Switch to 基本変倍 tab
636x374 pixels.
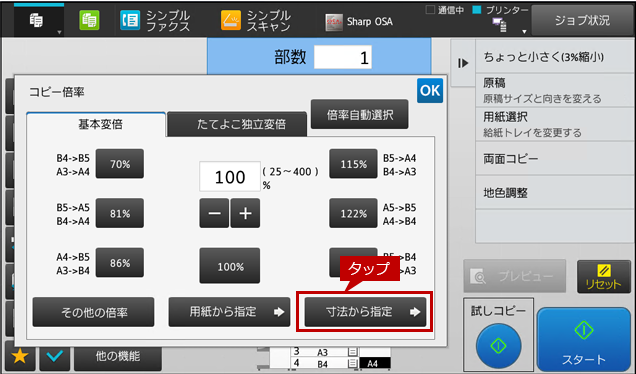coord(96,124)
